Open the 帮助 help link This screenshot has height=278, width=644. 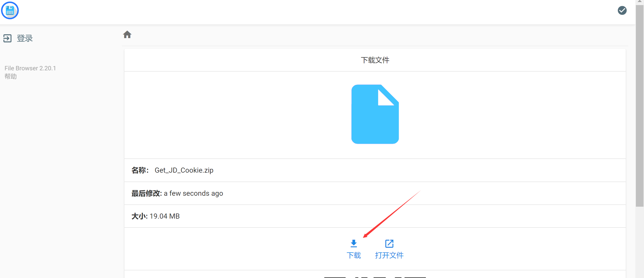(x=11, y=76)
